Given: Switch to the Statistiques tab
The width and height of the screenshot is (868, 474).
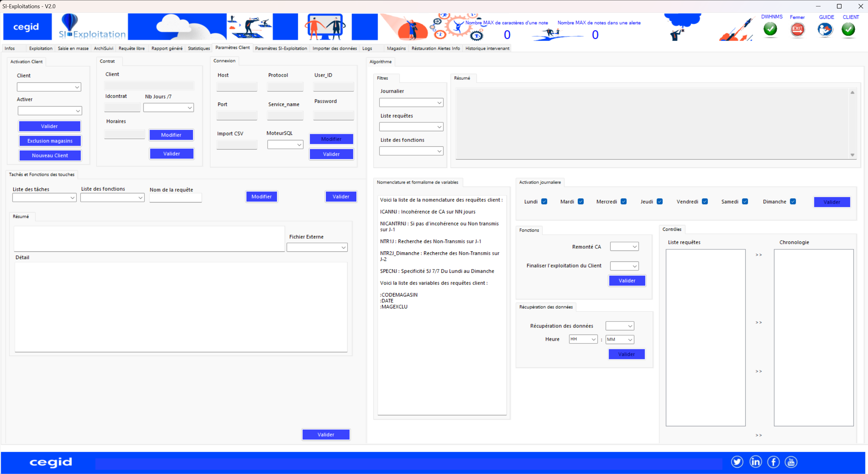Looking at the screenshot, I should [199, 48].
